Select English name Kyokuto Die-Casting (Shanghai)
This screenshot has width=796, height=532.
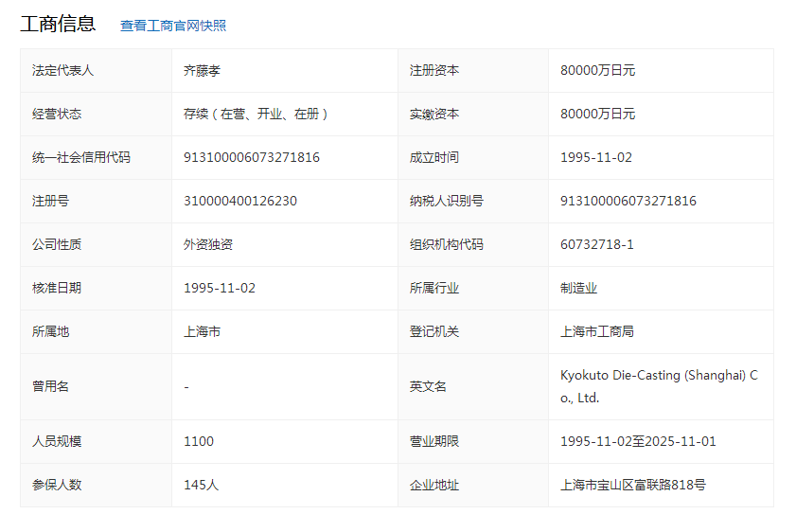pyautogui.click(x=653, y=376)
